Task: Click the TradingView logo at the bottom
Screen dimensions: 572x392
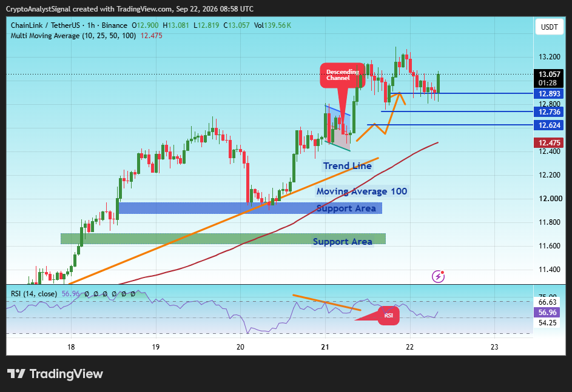Action: point(55,374)
